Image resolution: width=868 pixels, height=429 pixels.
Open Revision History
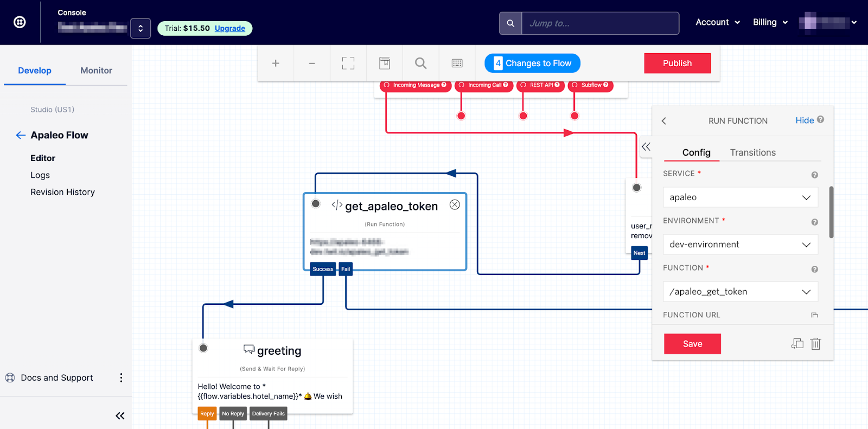coord(62,192)
